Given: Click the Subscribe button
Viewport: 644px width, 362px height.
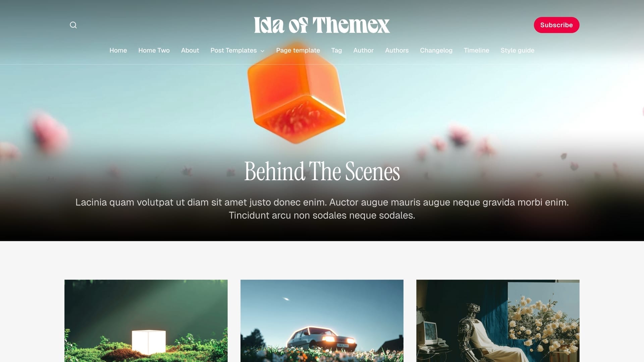Looking at the screenshot, I should click(556, 25).
